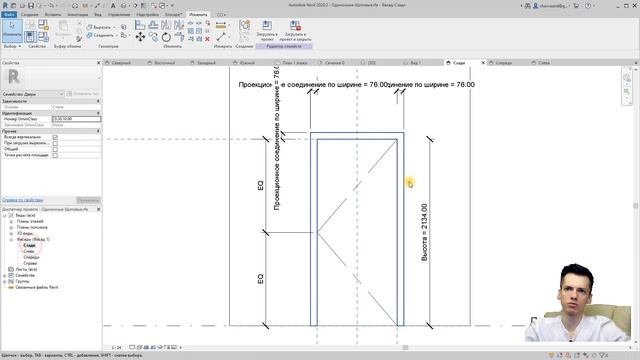The width and height of the screenshot is (640, 360).
Task: Open the Файл menu tab
Action: click(9, 15)
